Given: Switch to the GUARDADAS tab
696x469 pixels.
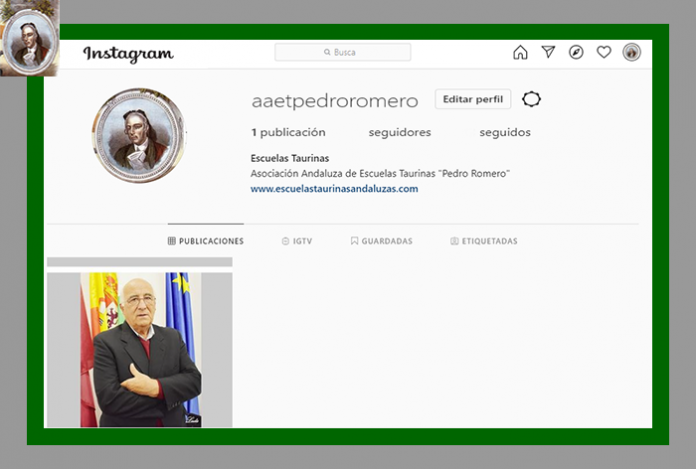Looking at the screenshot, I should click(x=382, y=241).
